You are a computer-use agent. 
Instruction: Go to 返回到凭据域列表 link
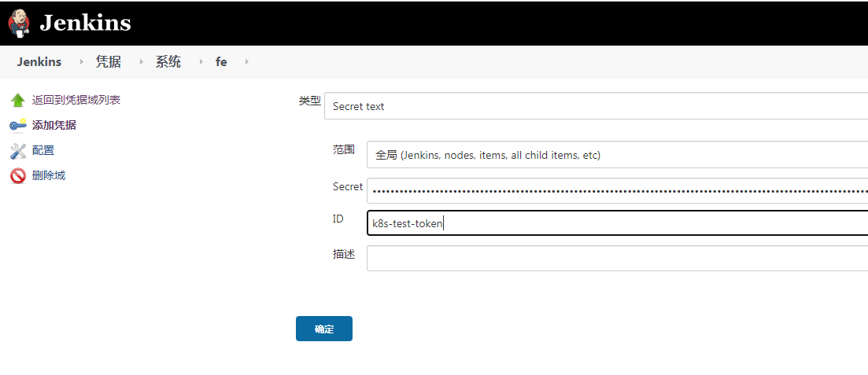(76, 100)
